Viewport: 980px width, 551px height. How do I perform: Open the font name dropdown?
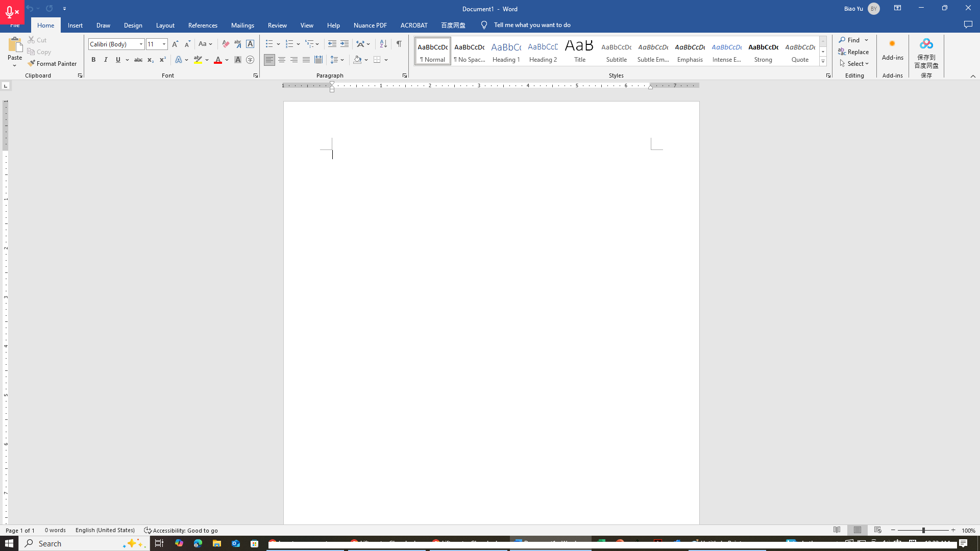pos(141,44)
